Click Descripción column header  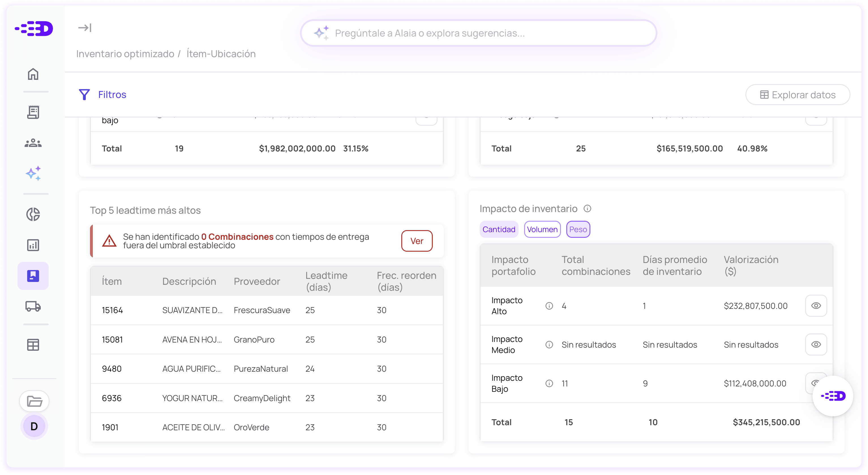click(189, 281)
